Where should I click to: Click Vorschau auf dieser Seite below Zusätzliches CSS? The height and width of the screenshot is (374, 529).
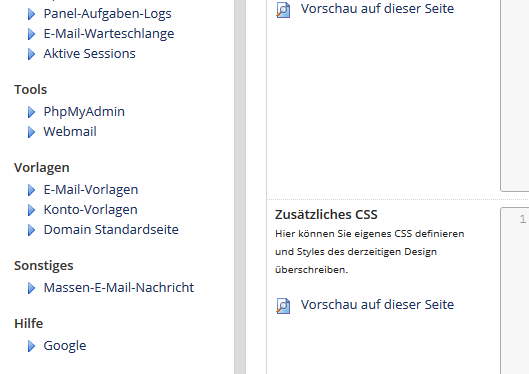click(x=377, y=305)
